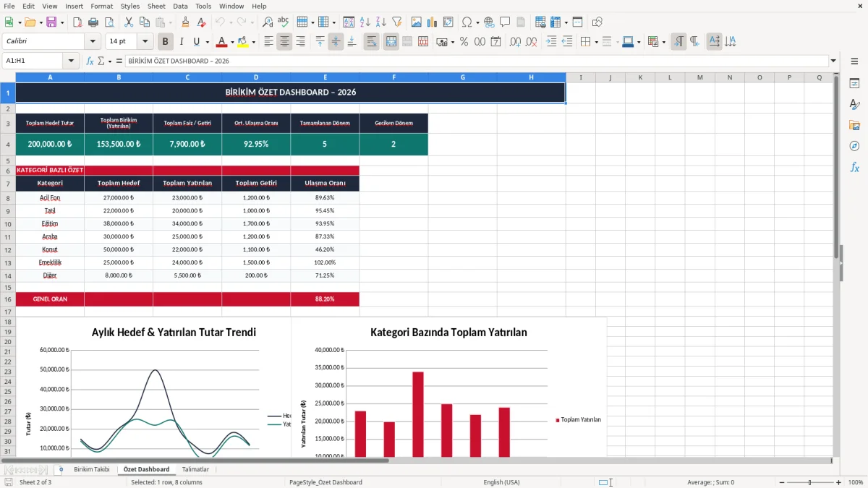Toggle Center Vertically alignment

336,42
